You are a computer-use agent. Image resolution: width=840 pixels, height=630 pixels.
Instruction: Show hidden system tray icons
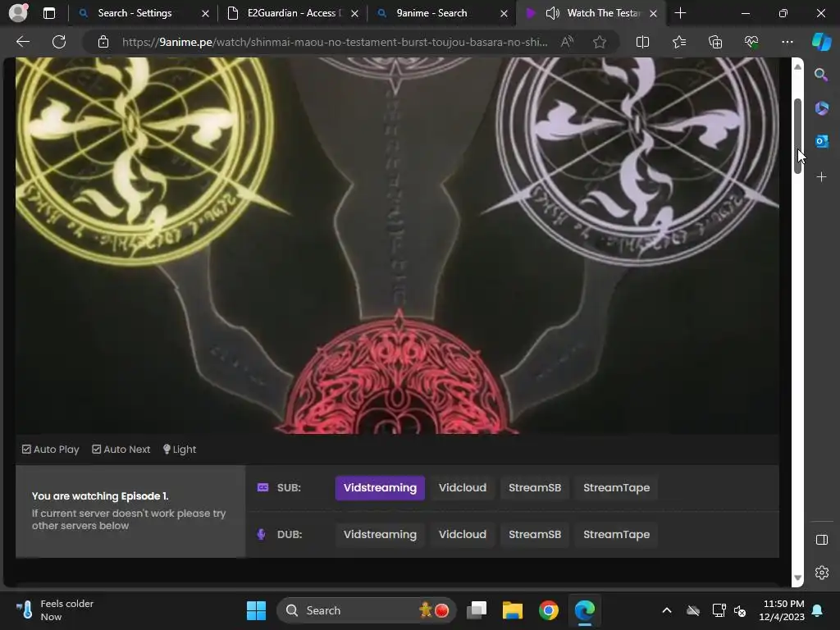666,610
